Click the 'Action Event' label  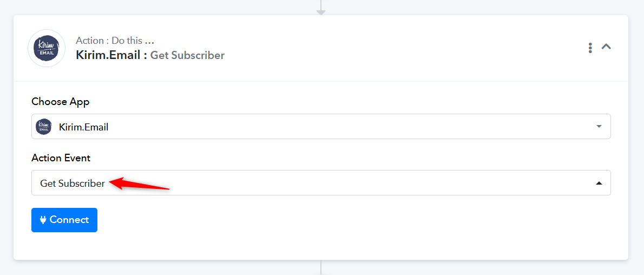61,158
